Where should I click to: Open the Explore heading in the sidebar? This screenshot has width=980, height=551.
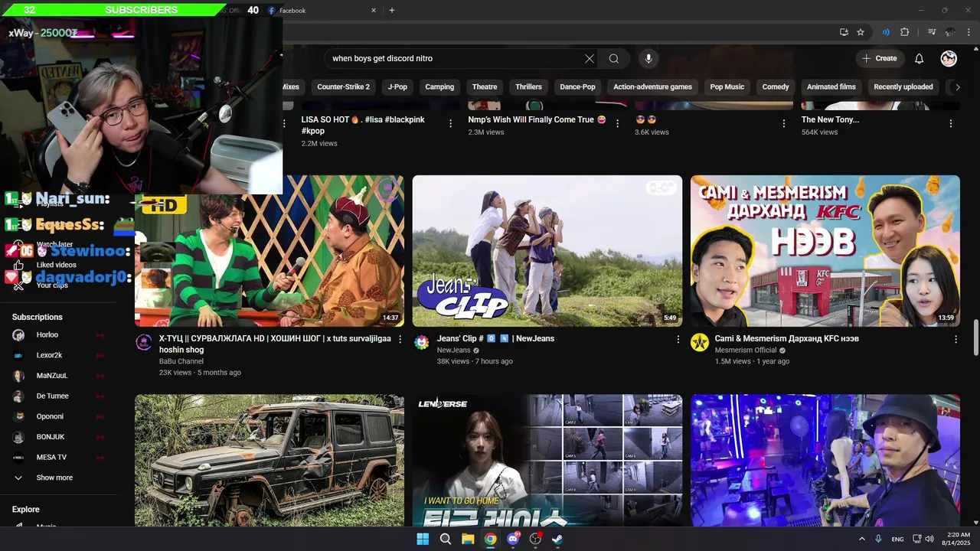(26, 510)
